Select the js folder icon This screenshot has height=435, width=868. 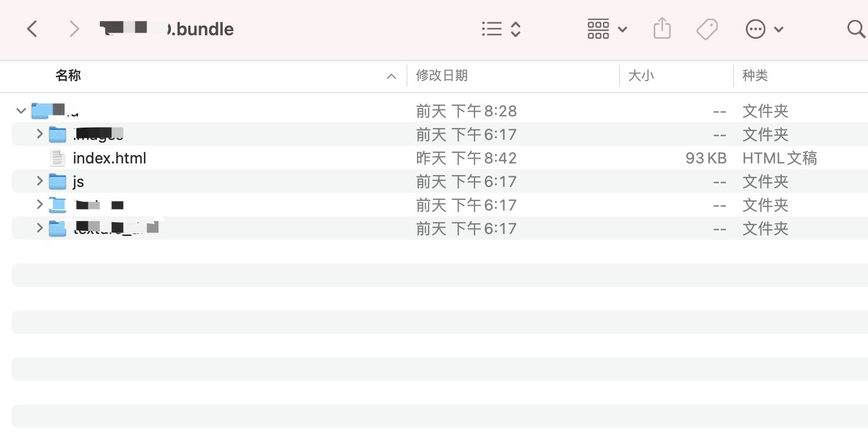58,181
